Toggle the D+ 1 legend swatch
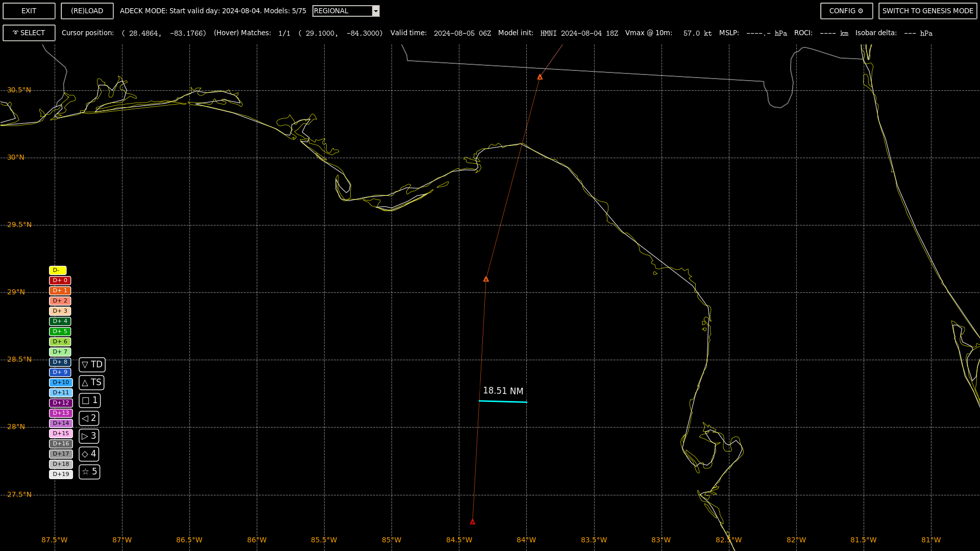This screenshot has width=980, height=551. click(x=60, y=291)
